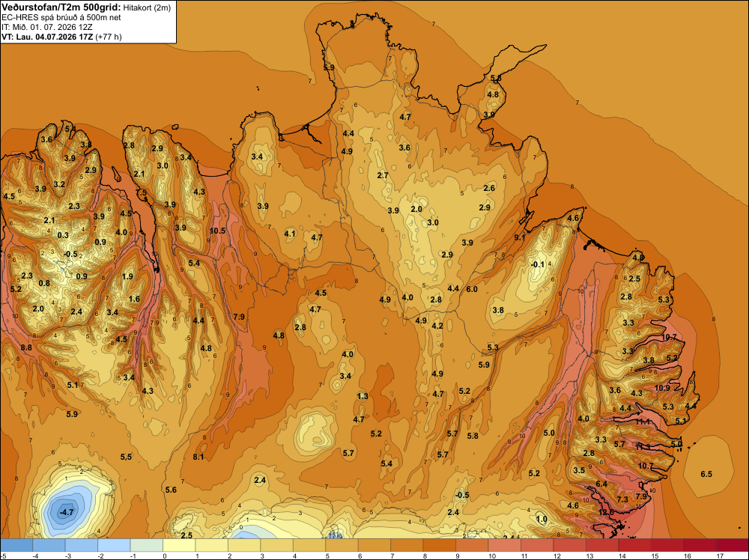Select the initial time 'IT: Mið. 01. 07. 2026 12Z'
The image size is (749, 560).
pyautogui.click(x=46, y=27)
